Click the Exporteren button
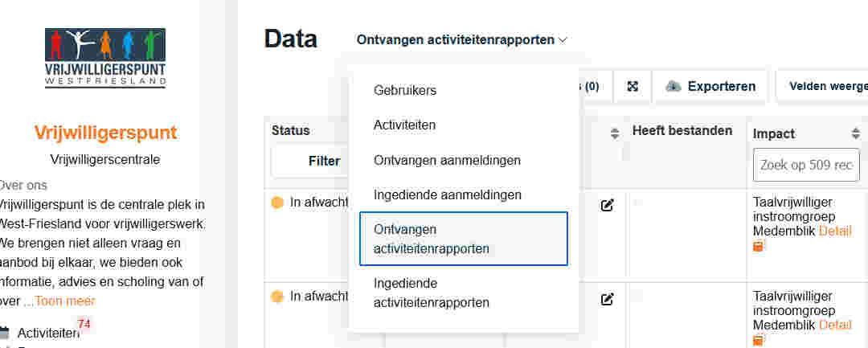 click(711, 86)
